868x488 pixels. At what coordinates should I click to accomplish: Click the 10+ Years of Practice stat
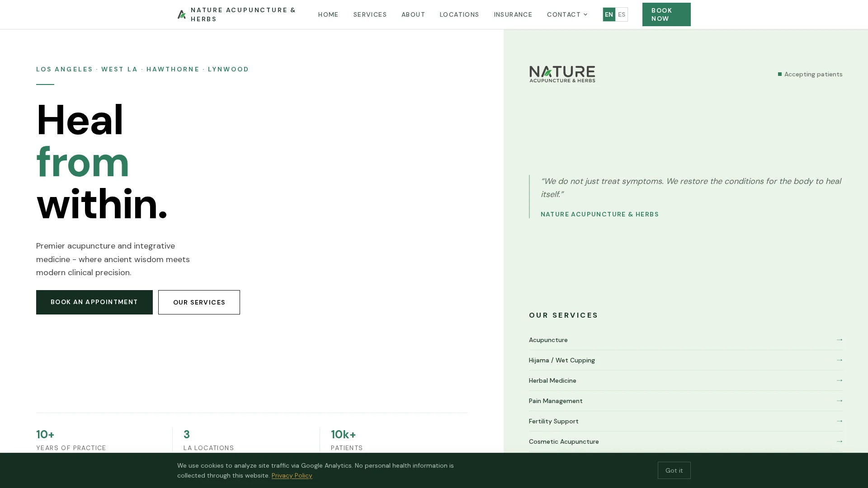(71, 440)
